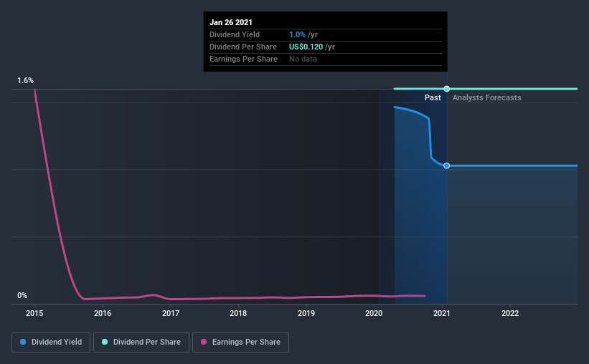Click the 1.6% y-axis label

coord(25,81)
